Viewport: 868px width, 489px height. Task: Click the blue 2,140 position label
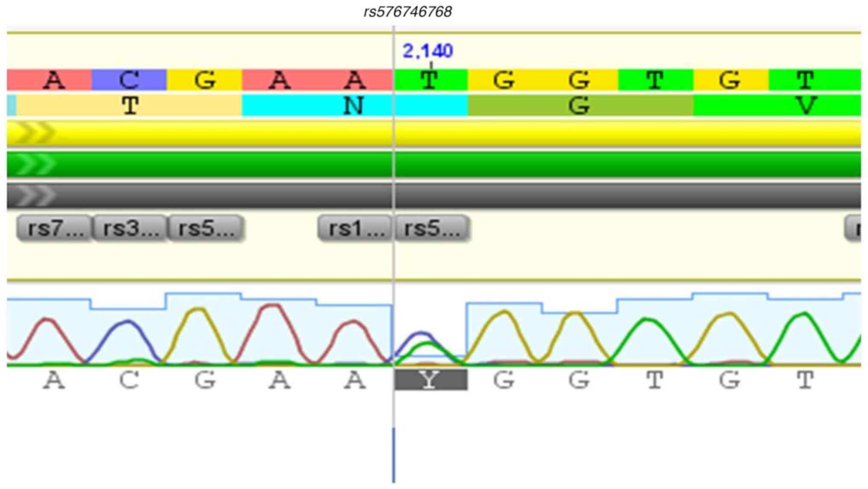[x=428, y=51]
